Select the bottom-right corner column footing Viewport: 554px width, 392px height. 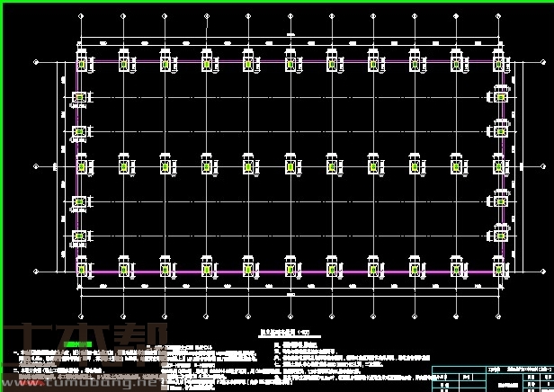[x=498, y=268]
